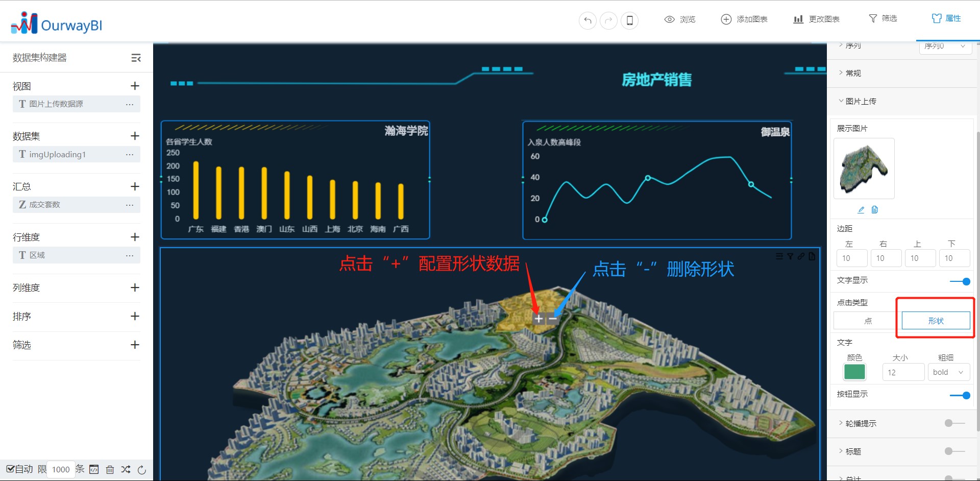Click the text size 12 input
The width and height of the screenshot is (980, 481).
coord(903,372)
